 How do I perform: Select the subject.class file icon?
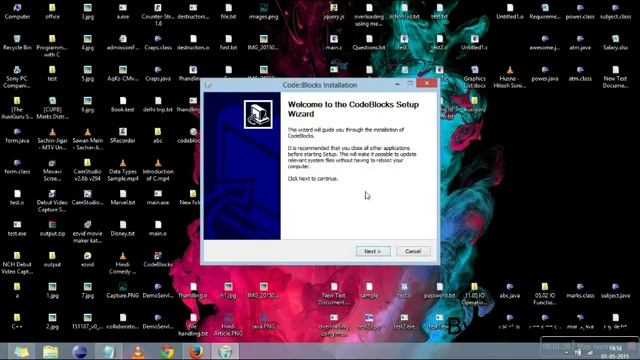(x=616, y=11)
